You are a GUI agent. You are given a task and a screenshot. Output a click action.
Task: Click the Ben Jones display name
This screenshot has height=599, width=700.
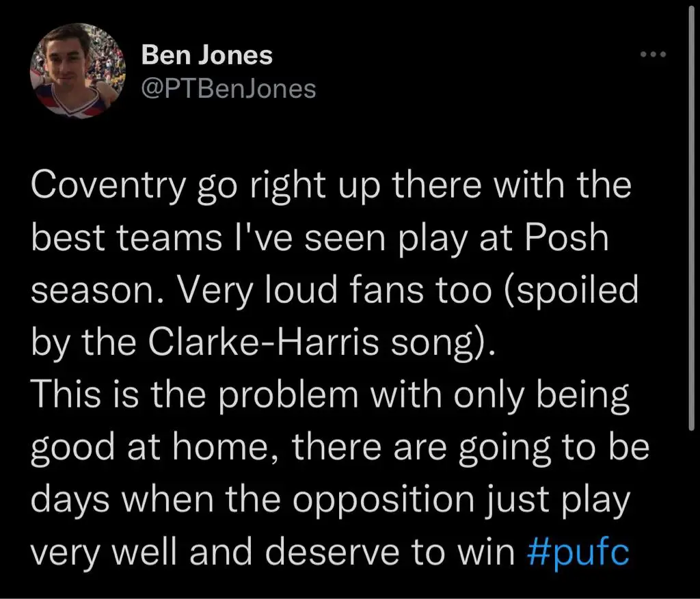[x=206, y=55]
